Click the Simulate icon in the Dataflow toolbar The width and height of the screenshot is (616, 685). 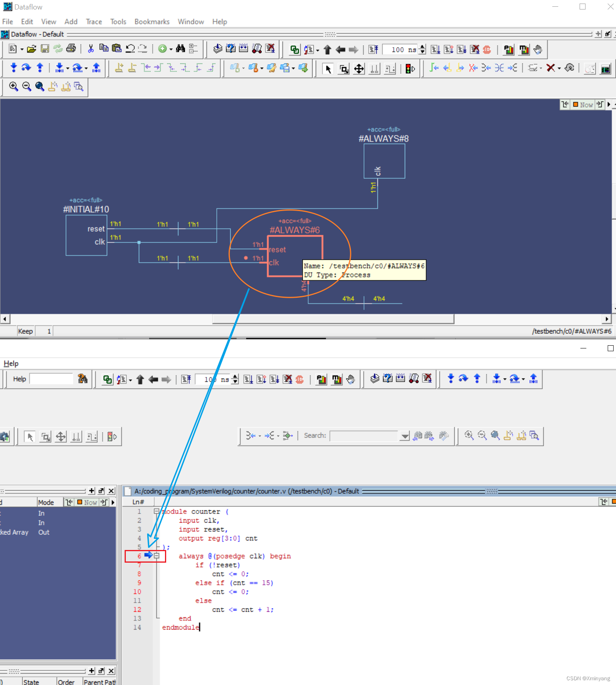(x=257, y=49)
